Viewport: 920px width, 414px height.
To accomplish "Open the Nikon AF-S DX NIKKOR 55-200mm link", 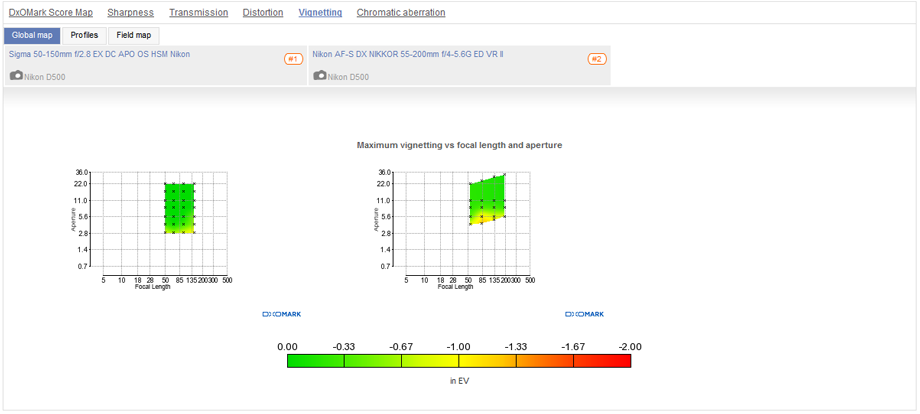I will (x=407, y=54).
